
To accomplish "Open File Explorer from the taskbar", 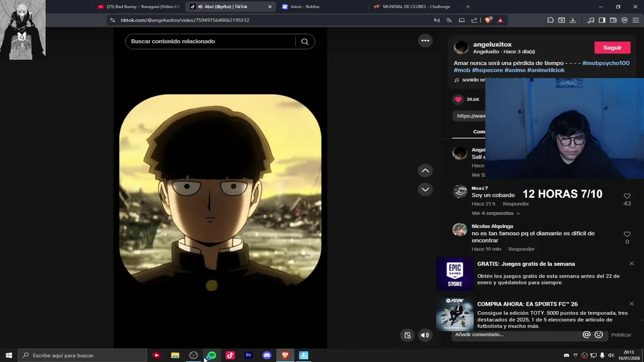I will (175, 355).
